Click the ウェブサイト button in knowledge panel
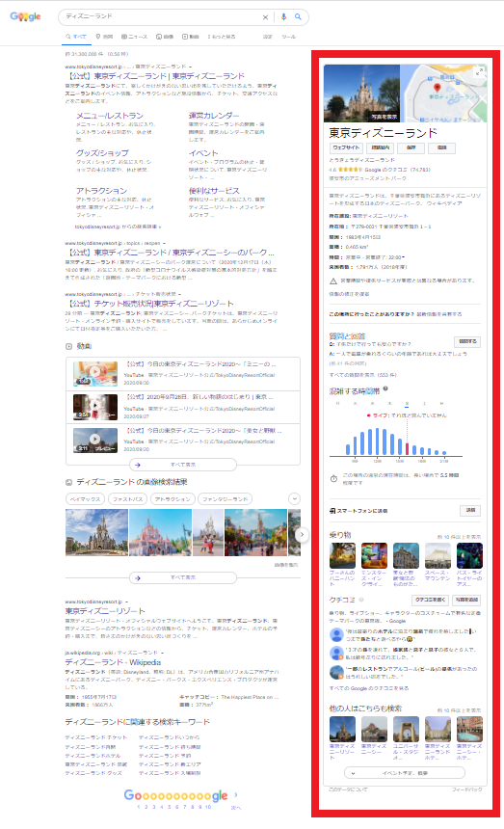Viewport: 504px width, 829px height. (346, 148)
